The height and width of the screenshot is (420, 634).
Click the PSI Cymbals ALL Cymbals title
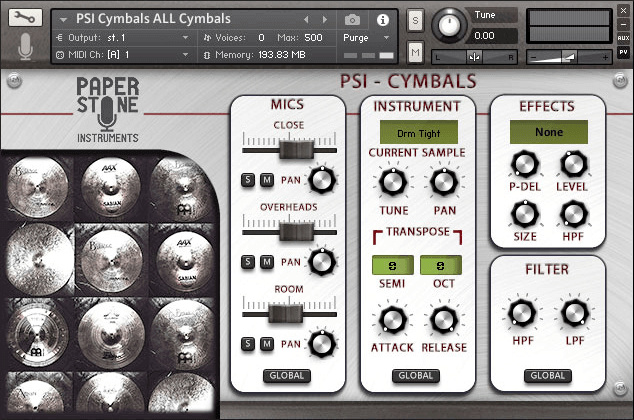pyautogui.click(x=153, y=19)
